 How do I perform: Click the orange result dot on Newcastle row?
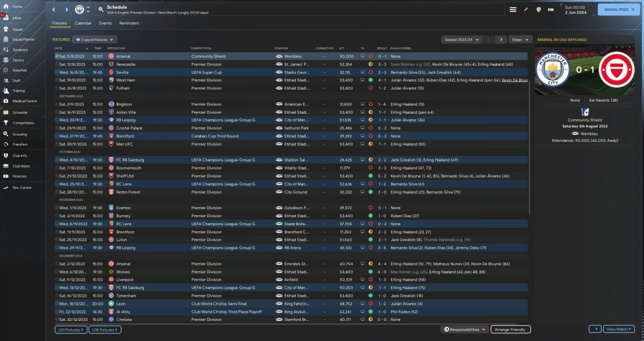pyautogui.click(x=370, y=64)
